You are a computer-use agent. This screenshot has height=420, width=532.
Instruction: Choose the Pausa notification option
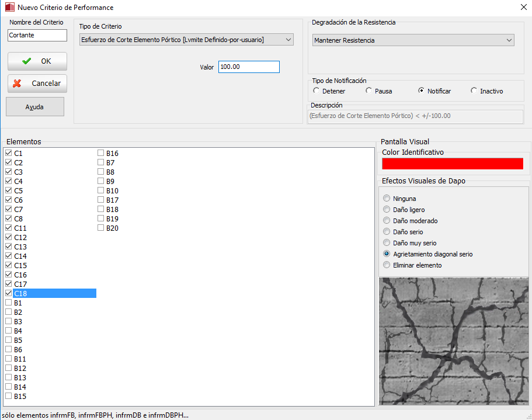click(369, 91)
